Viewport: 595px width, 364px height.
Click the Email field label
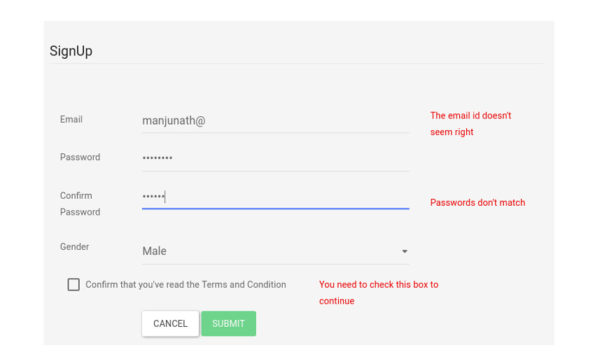(71, 120)
